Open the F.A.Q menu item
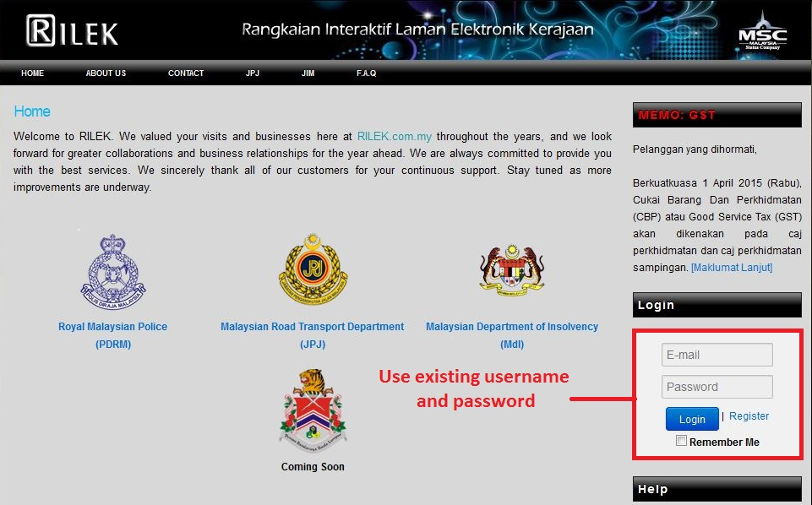812x505 pixels. [x=366, y=73]
